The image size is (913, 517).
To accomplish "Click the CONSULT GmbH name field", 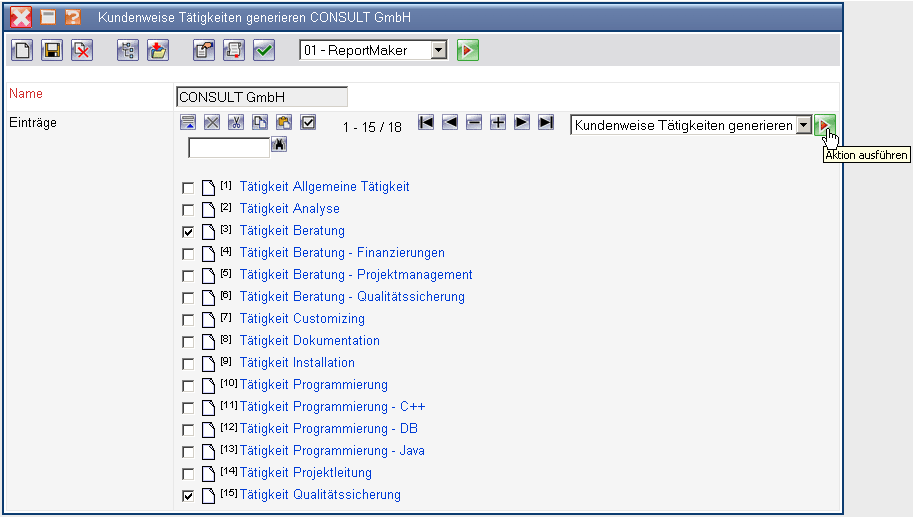I will click(261, 97).
